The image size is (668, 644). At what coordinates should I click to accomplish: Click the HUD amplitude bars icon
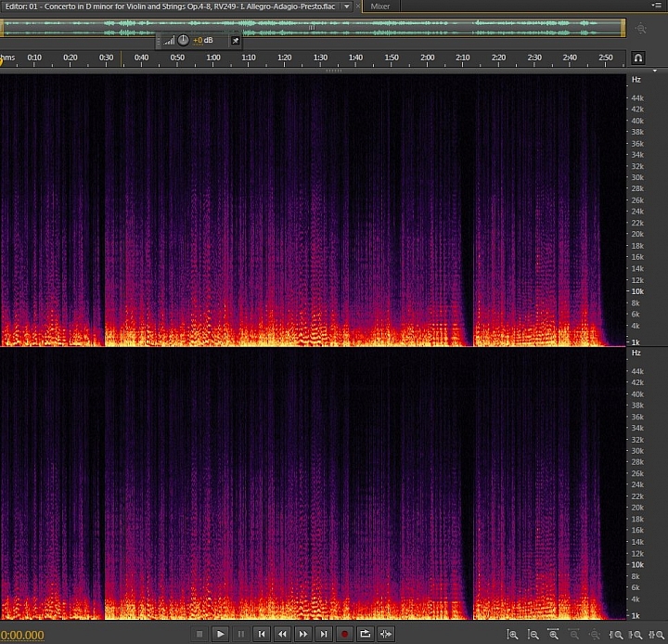pyautogui.click(x=169, y=41)
